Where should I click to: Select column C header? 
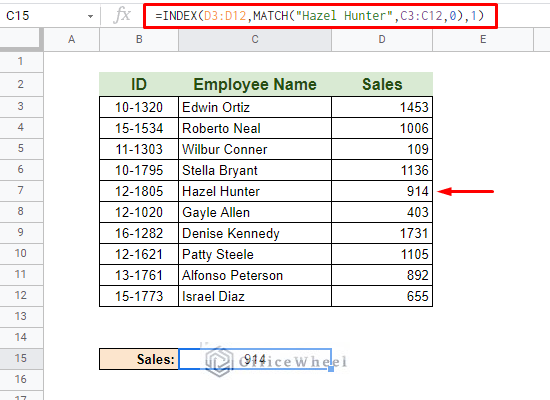pos(255,39)
